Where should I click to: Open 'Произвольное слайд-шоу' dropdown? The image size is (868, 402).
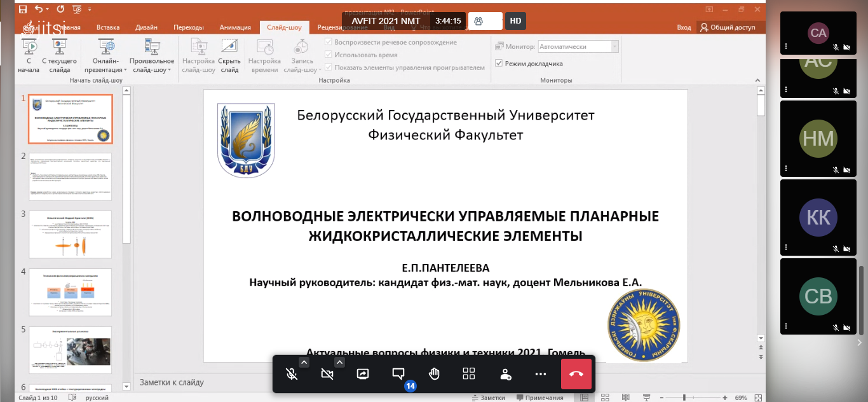151,55
